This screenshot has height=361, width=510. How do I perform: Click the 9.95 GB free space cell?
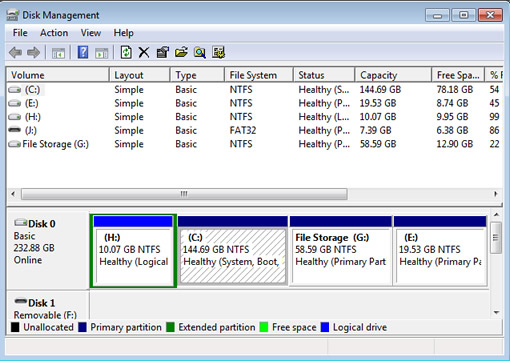tap(452, 117)
